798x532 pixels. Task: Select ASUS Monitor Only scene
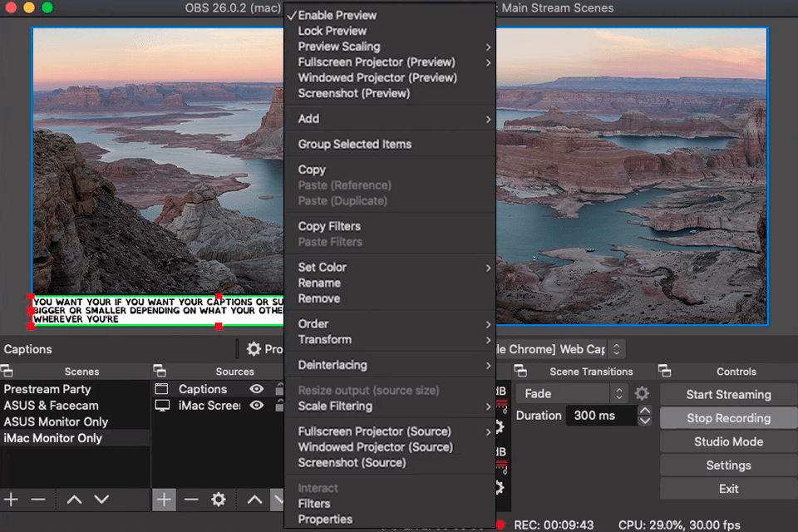[x=76, y=422]
